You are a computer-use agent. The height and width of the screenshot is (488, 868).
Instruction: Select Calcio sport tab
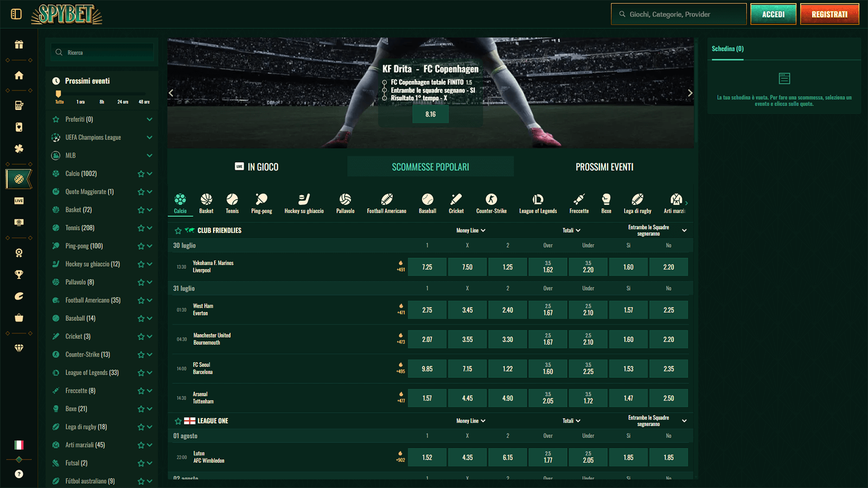click(180, 203)
